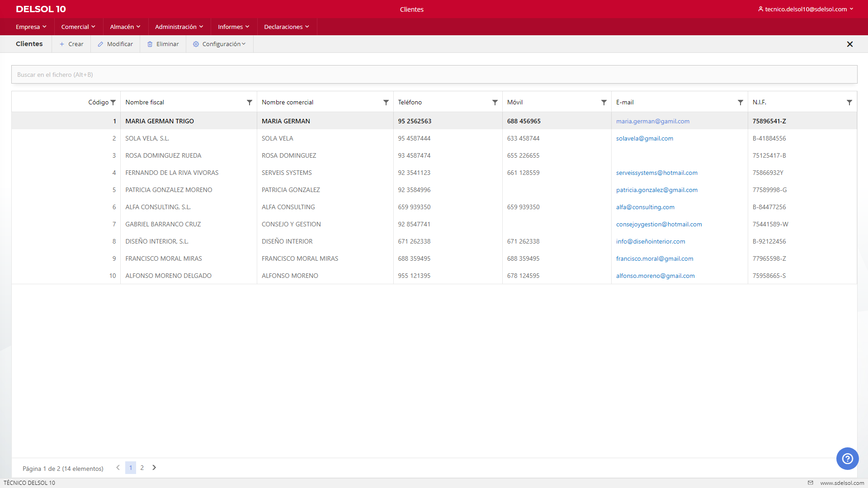
Task: Open the Nombre fiscal filter funnel
Action: (x=250, y=103)
